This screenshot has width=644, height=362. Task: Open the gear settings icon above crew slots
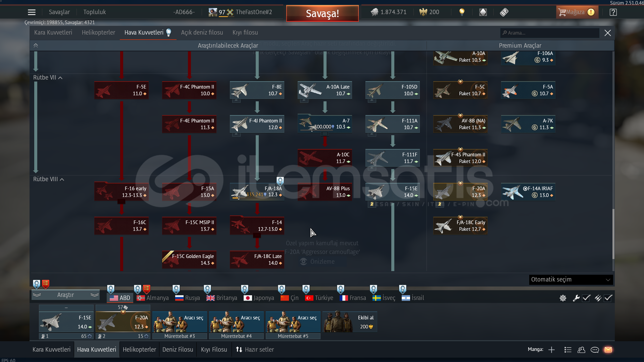click(563, 298)
